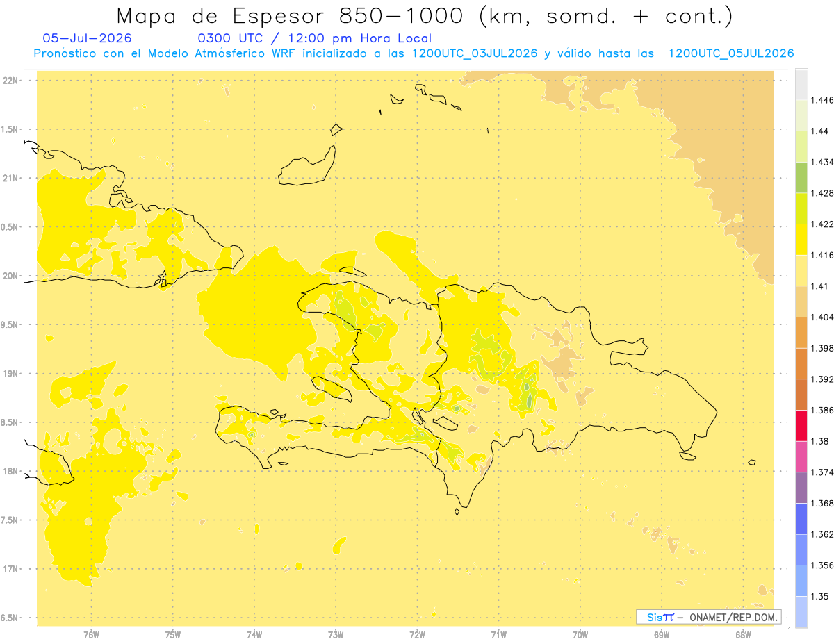This screenshot has width=834, height=644.
Task: Click the 18N latitude axis label
Action: click(10, 472)
